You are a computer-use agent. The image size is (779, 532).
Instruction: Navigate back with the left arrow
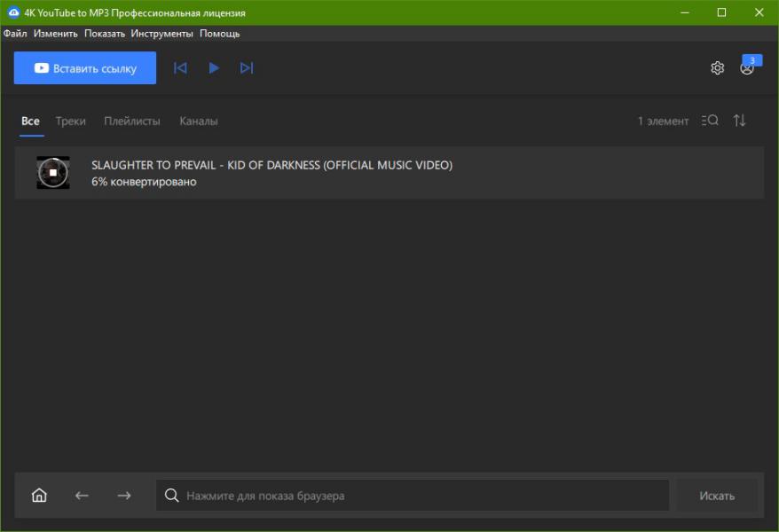pos(82,496)
